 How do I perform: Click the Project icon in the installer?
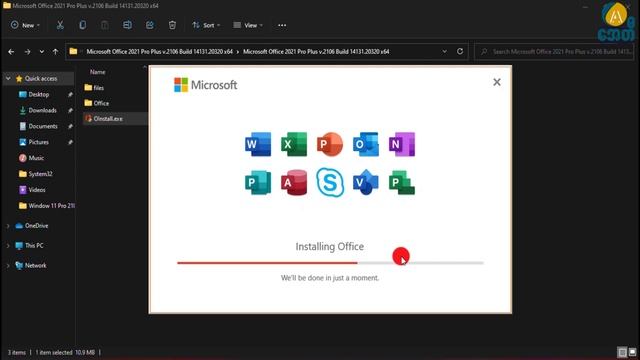(402, 182)
